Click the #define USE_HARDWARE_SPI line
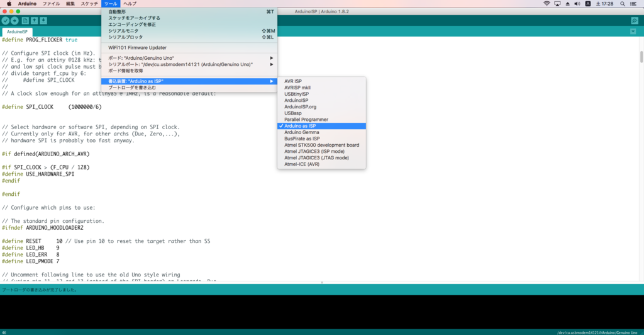This screenshot has height=335, width=644. [38, 174]
